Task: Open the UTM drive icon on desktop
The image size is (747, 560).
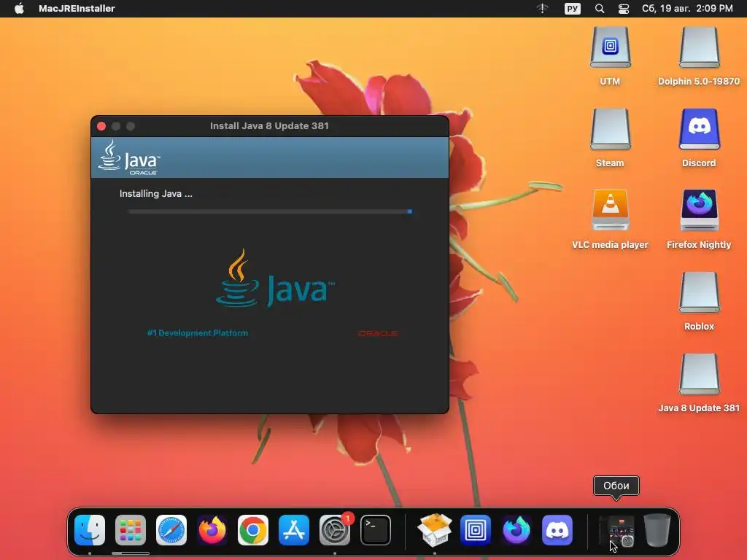Action: coord(611,47)
